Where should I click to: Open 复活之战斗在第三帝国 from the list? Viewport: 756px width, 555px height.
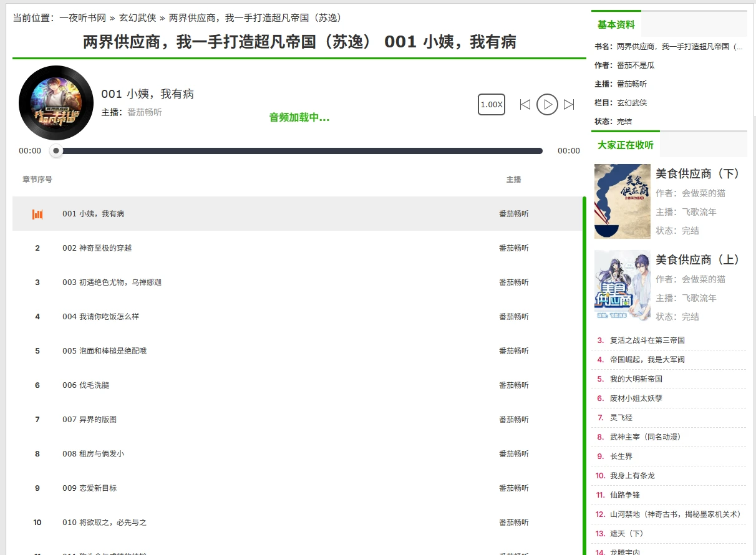pos(647,340)
